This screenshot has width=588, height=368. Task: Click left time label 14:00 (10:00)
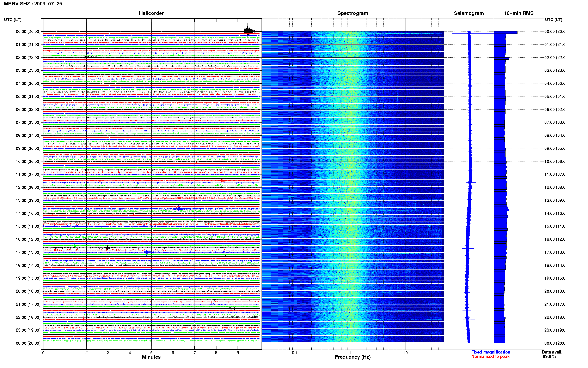pyautogui.click(x=28, y=213)
